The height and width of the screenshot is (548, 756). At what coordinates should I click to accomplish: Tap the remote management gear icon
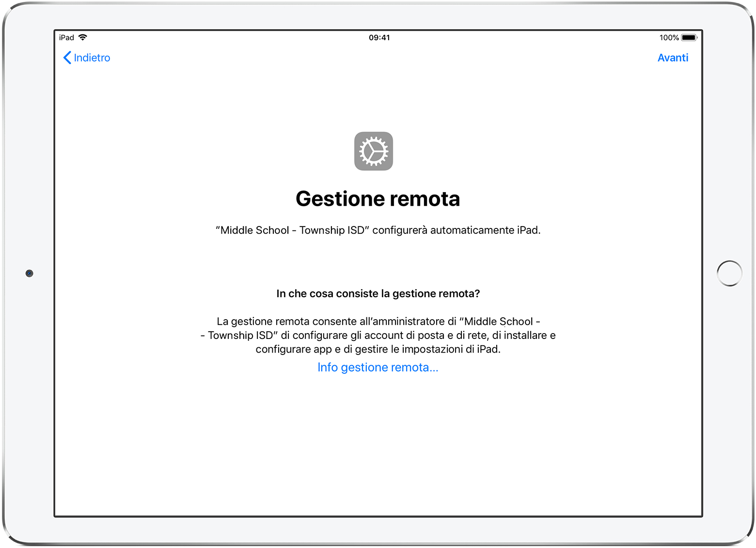(x=374, y=151)
